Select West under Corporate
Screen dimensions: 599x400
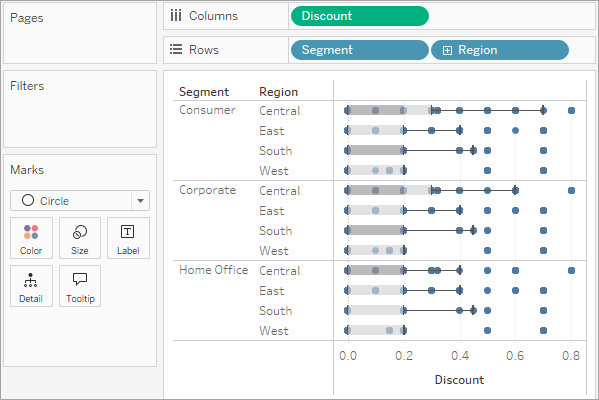[274, 251]
